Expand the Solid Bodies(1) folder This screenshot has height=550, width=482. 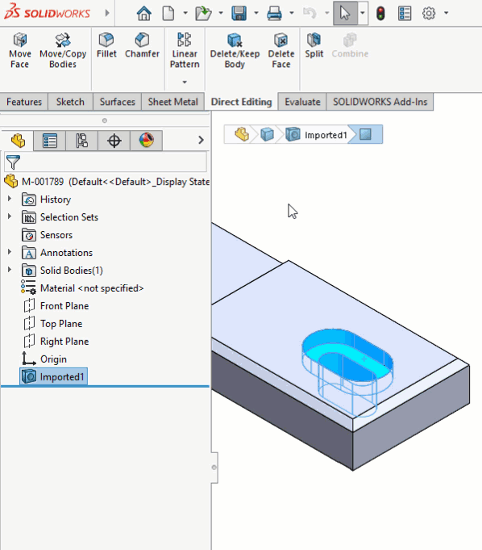[9, 270]
